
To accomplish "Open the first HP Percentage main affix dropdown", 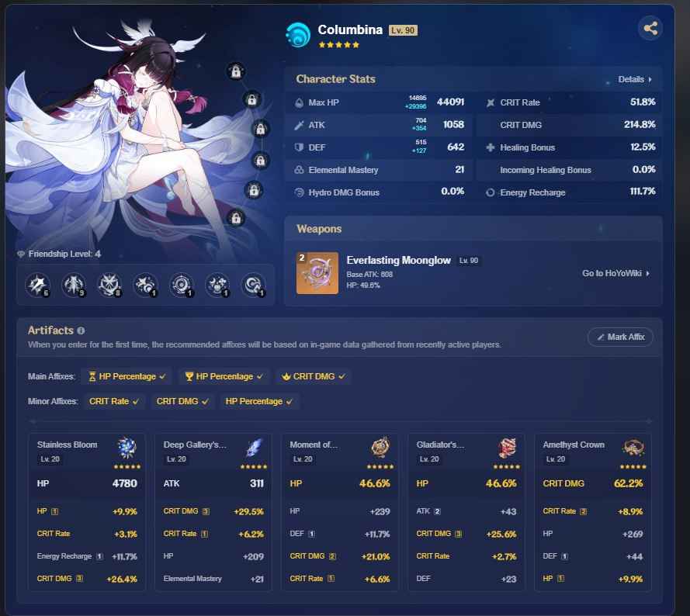I will (x=127, y=375).
